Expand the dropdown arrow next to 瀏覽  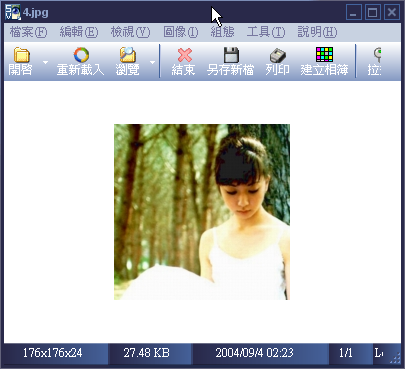(x=152, y=62)
